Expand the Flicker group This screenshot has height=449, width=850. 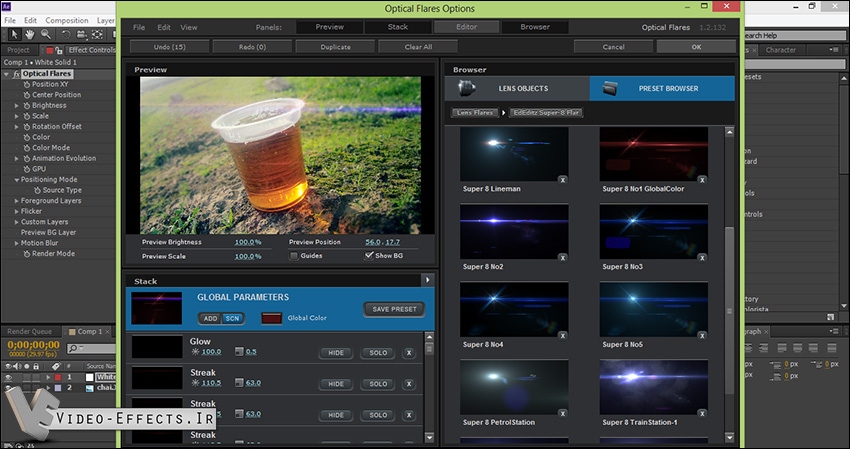16,211
